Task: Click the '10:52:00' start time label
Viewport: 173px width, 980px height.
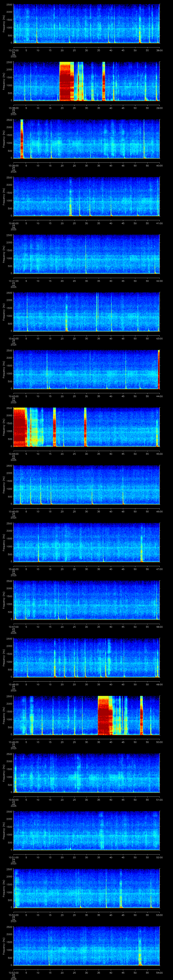Action: pyautogui.click(x=13, y=915)
